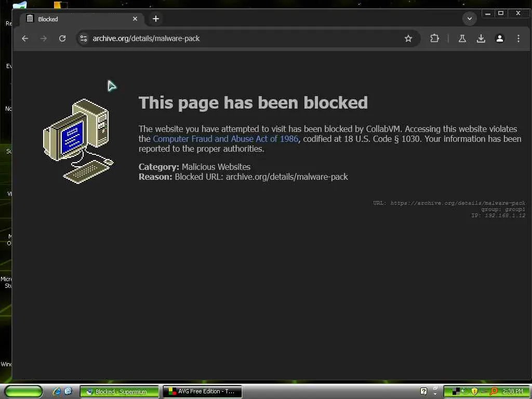Click the 'This page has been blocked' heading
Viewport: 532px width, 399px height.
[253, 102]
